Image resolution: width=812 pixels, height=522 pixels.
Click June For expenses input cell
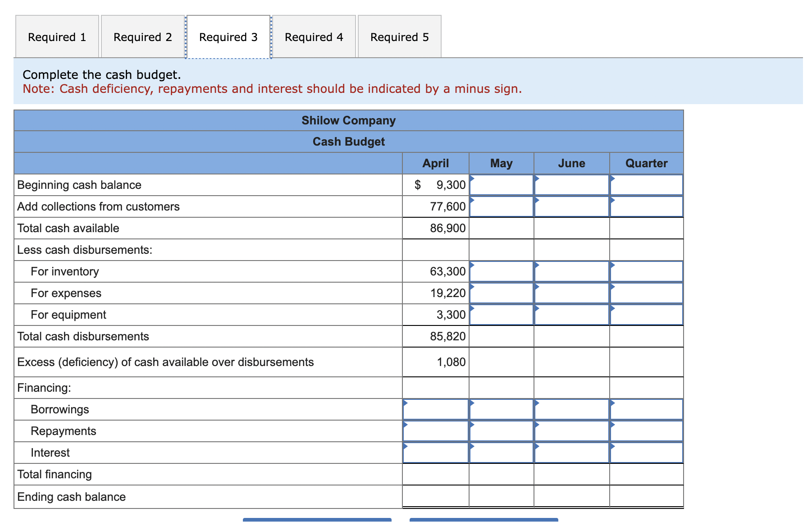tap(572, 293)
